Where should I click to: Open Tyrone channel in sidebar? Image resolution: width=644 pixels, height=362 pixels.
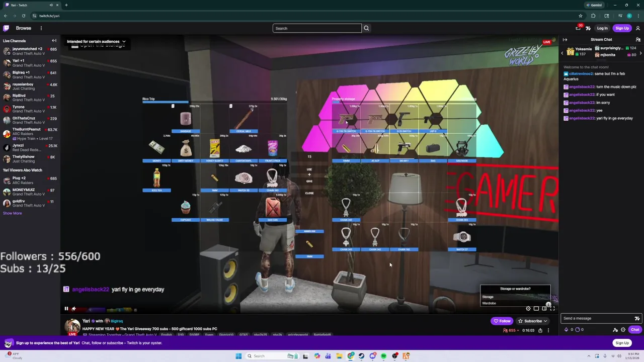tap(30, 109)
